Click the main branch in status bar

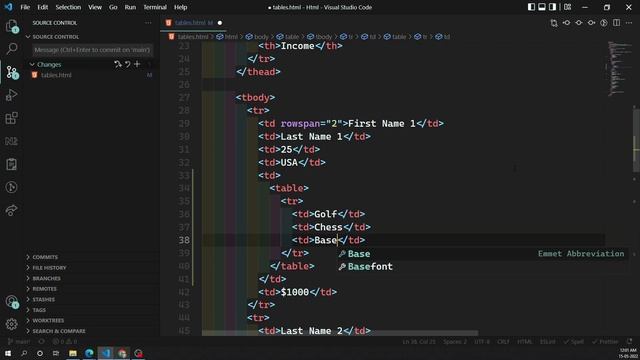[19, 342]
